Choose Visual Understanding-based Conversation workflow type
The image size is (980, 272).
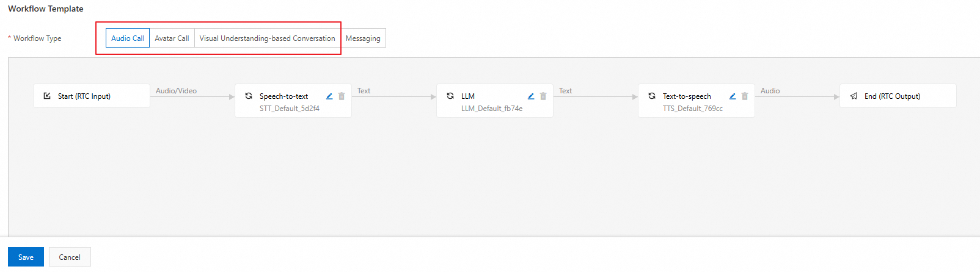coord(267,38)
